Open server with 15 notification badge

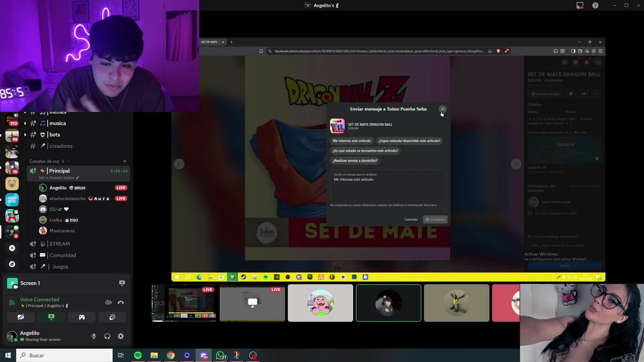[12, 167]
